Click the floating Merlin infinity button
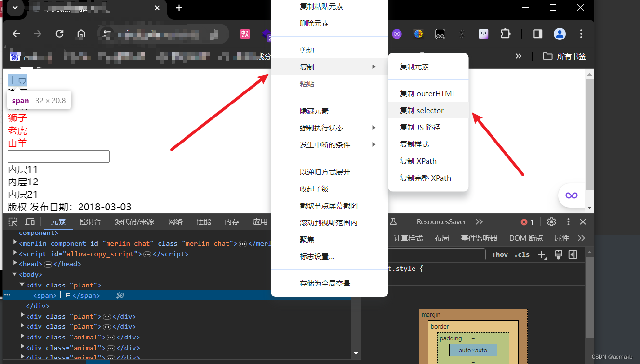The height and width of the screenshot is (364, 640). click(x=572, y=195)
